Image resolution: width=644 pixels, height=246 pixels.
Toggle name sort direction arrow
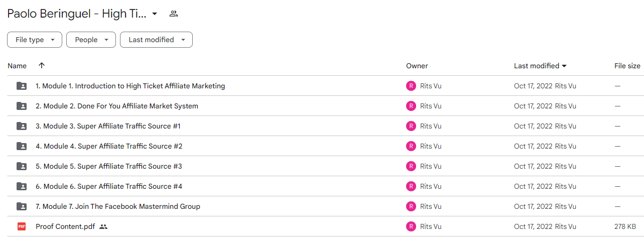click(x=42, y=65)
